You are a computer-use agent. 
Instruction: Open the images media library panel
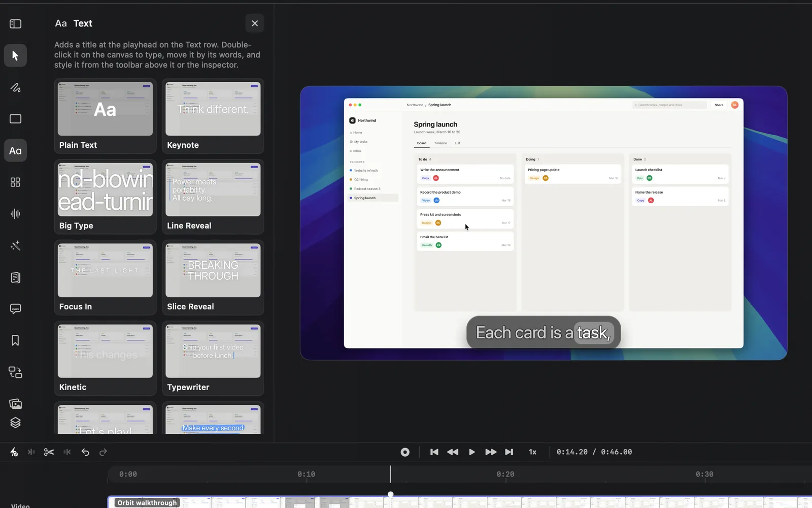coord(15,404)
